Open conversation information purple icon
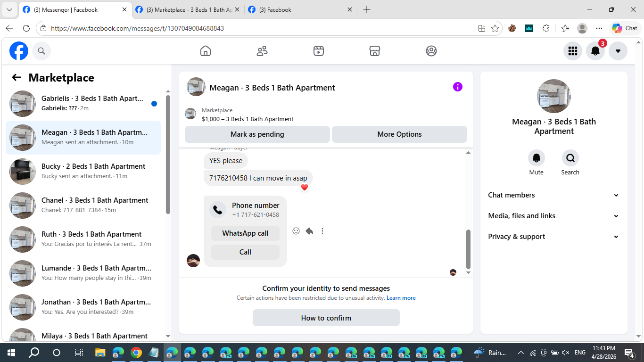This screenshot has width=644, height=362. [458, 87]
